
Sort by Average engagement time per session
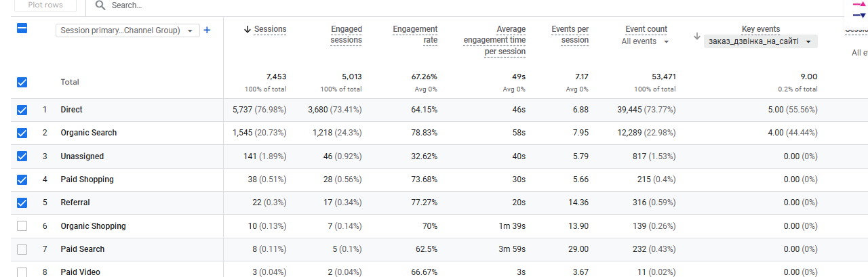tap(494, 41)
